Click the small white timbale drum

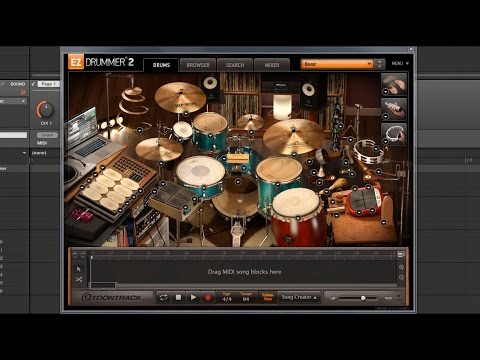[182, 130]
